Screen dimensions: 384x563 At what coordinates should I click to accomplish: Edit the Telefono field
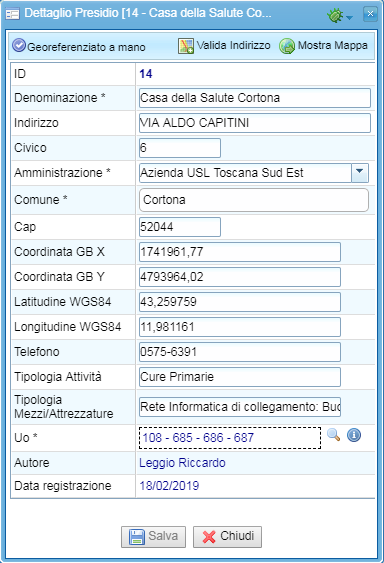coord(240,352)
